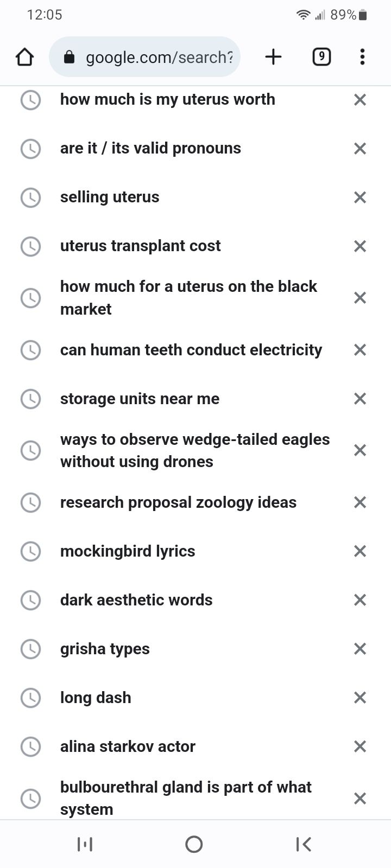Tap the Chrome home icon
The image size is (391, 868).
(x=24, y=57)
